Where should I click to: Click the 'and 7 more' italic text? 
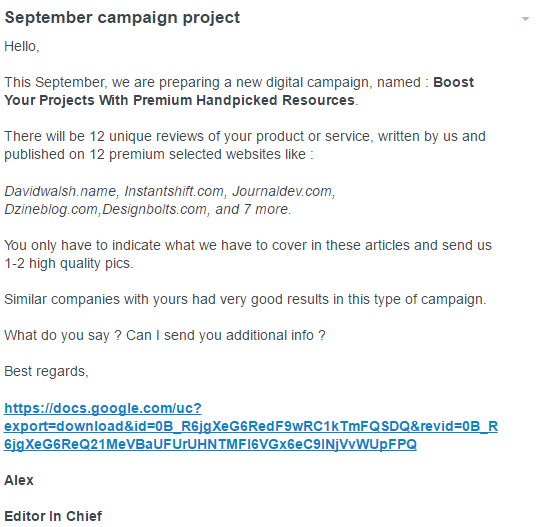[251, 209]
